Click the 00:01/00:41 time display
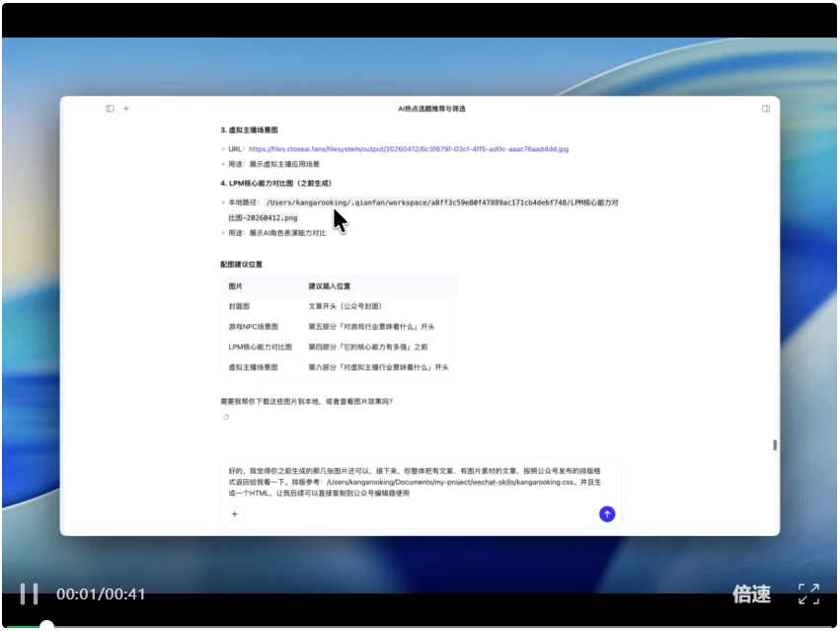 point(101,594)
